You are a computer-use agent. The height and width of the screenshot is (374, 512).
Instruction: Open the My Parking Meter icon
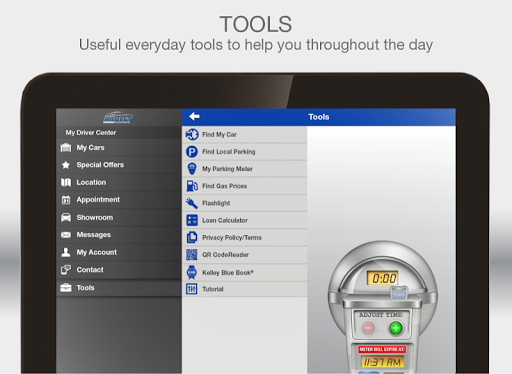click(x=192, y=169)
